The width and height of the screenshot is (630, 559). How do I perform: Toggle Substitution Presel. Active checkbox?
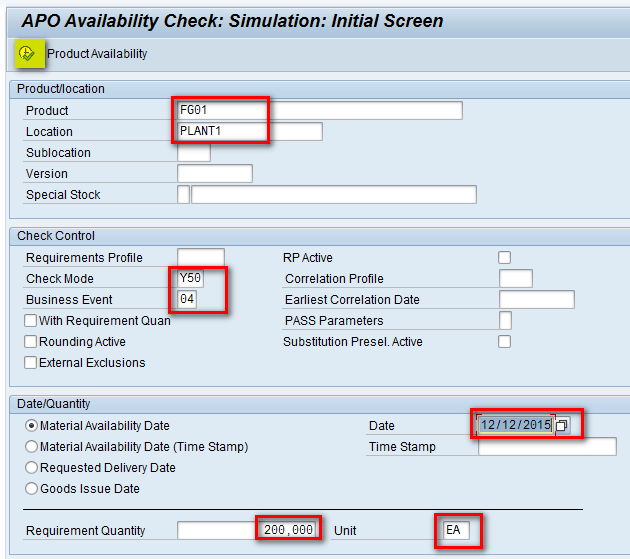tap(504, 342)
